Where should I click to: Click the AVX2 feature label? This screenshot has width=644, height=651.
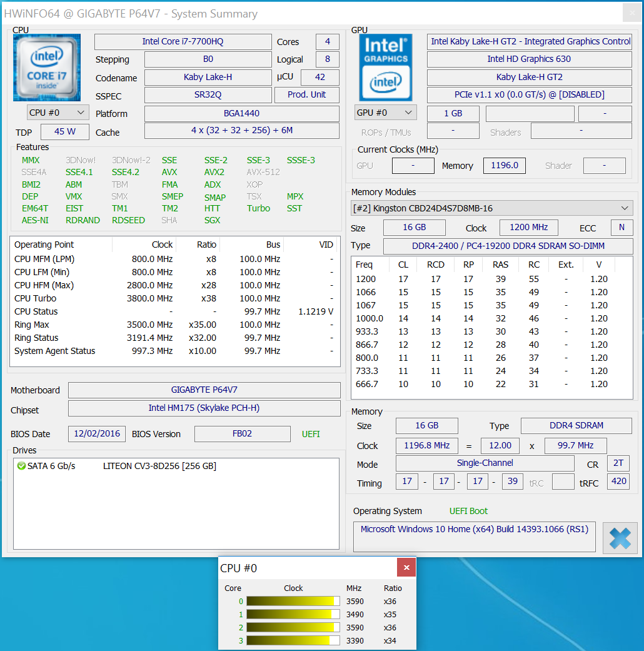click(214, 172)
